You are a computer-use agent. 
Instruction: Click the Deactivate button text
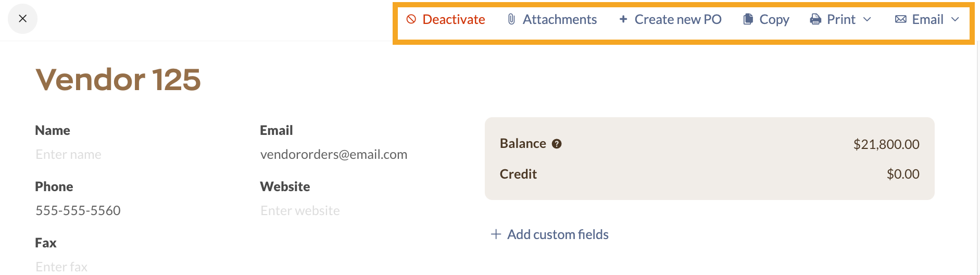coord(454,19)
